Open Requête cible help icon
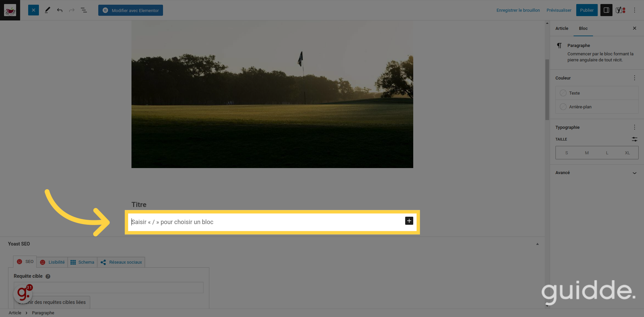Screen dimensions: 644x317 point(48,276)
